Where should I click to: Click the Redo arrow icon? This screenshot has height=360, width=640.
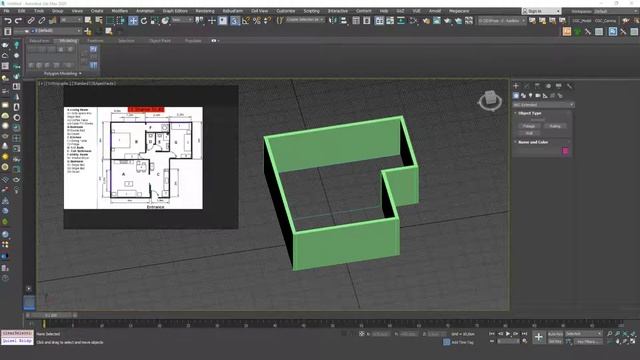18,20
